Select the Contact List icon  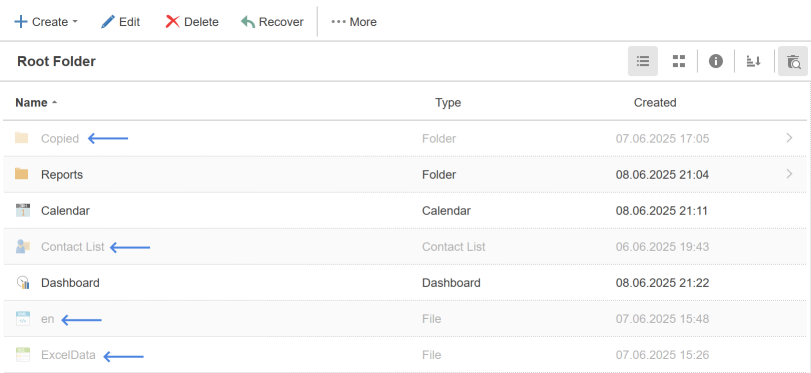[x=23, y=246]
